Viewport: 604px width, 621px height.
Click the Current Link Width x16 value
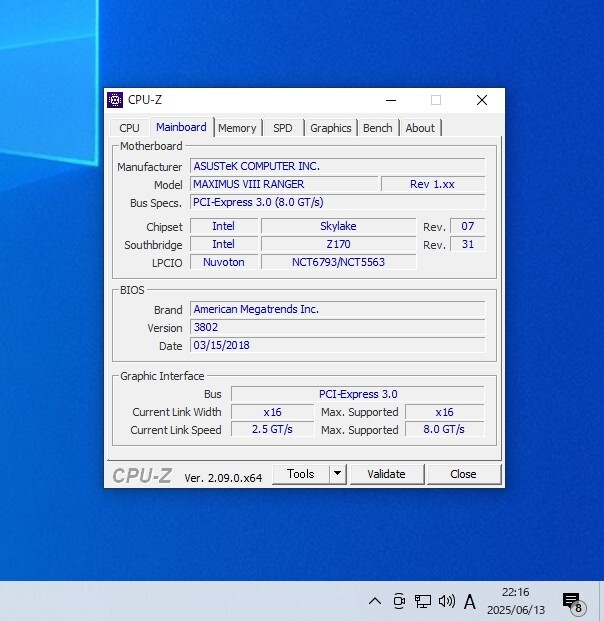point(272,412)
